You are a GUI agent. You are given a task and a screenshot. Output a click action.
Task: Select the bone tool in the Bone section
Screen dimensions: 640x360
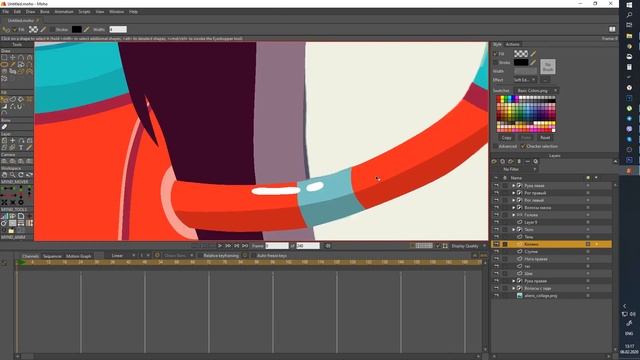click(x=4, y=127)
